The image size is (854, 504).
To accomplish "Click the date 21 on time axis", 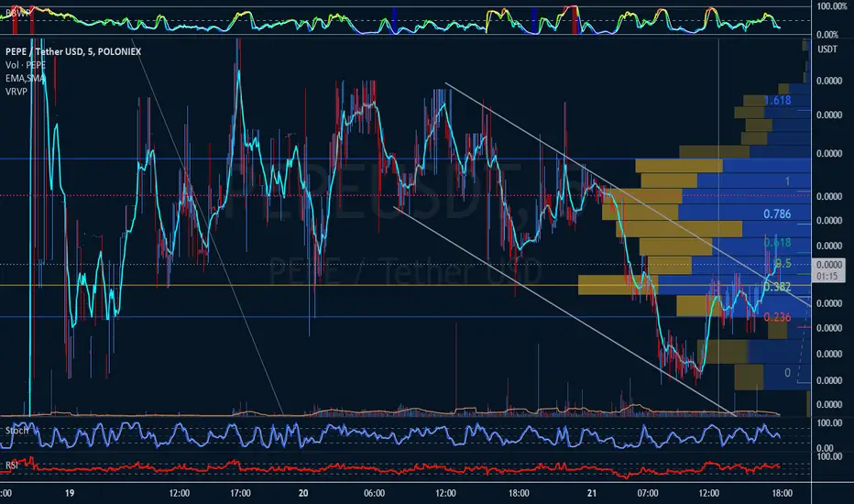I will [x=592, y=493].
